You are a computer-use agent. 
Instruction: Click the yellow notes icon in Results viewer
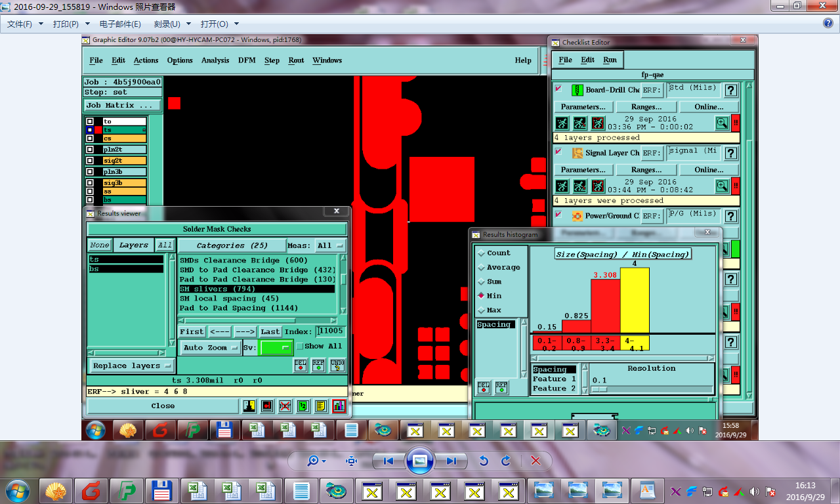point(321,406)
